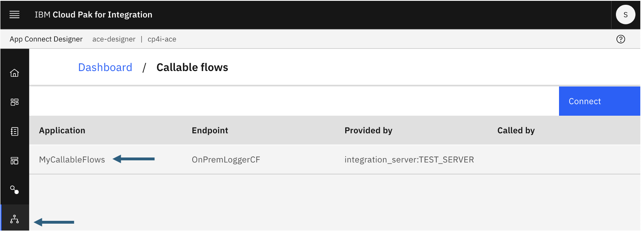Click the user avatar S icon
This screenshot has height=233, width=644.
click(x=625, y=15)
